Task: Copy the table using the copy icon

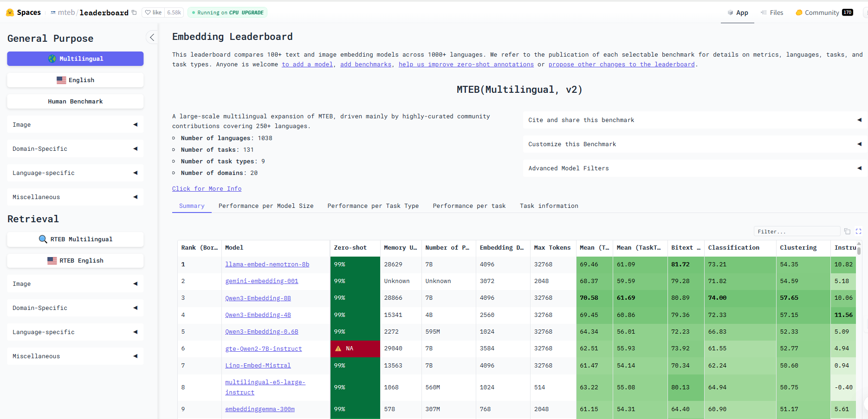Action: (x=847, y=231)
